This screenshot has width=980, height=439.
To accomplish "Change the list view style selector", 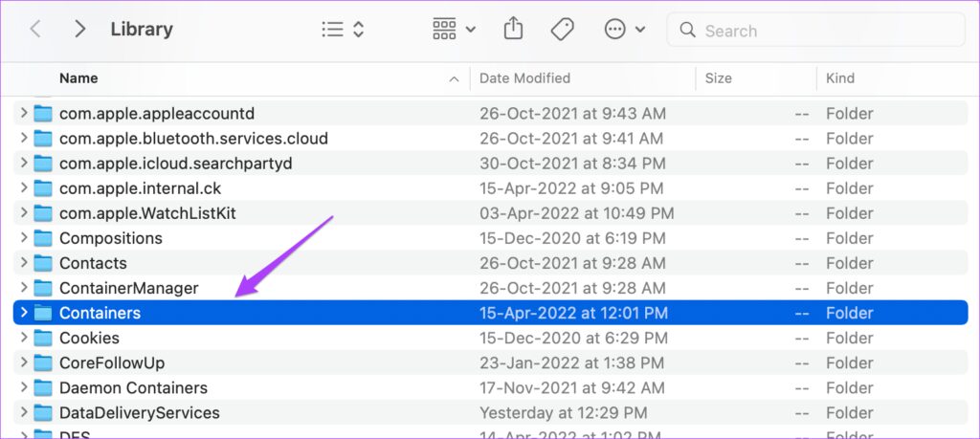I will tap(343, 30).
